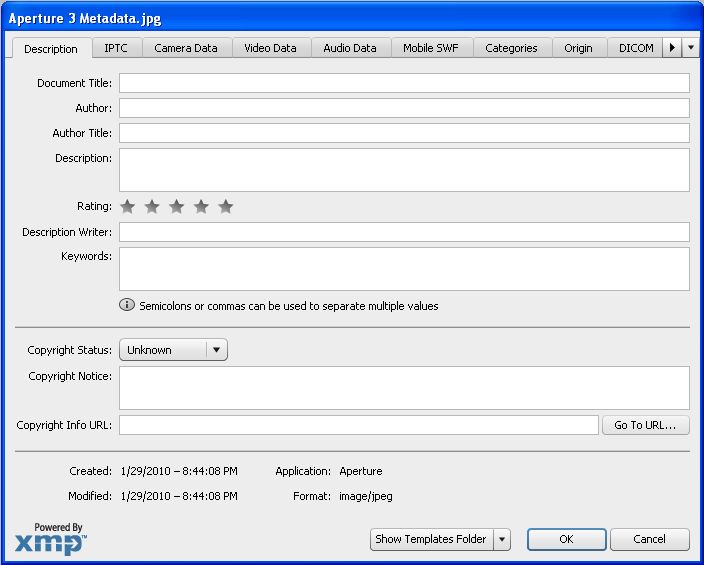704x565 pixels.
Task: Click the info icon beside keywords hint
Action: coord(127,306)
